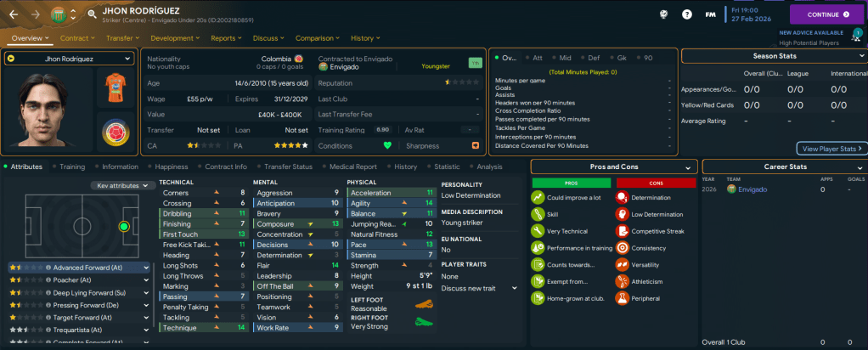Open the search magnifier icon
Screen dimensions: 868x350
92,14
